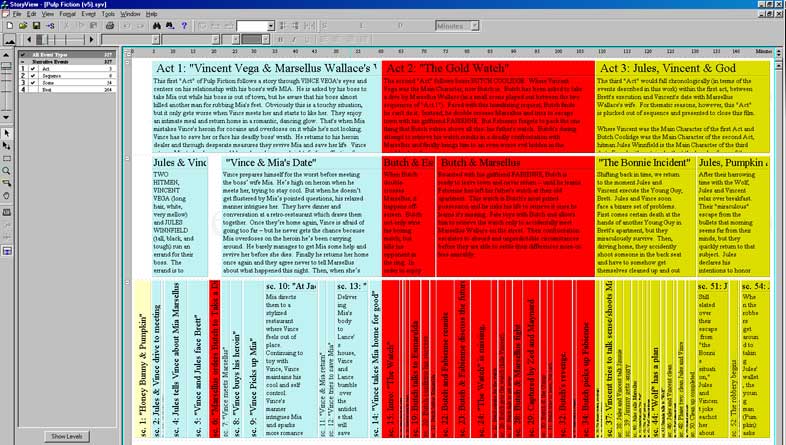Click the StoryView document icon beside File menu
786x445 pixels.
coord(6,14)
